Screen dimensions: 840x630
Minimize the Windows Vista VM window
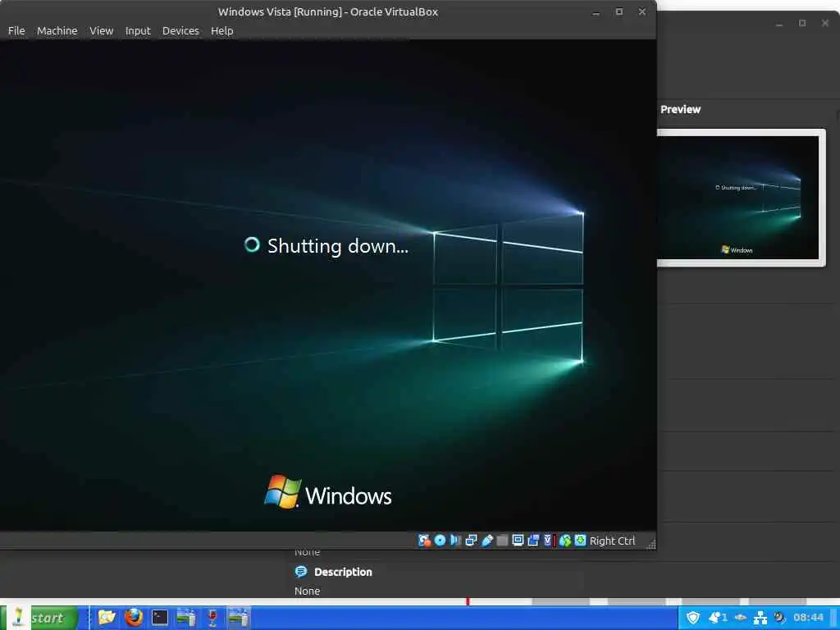[x=596, y=11]
